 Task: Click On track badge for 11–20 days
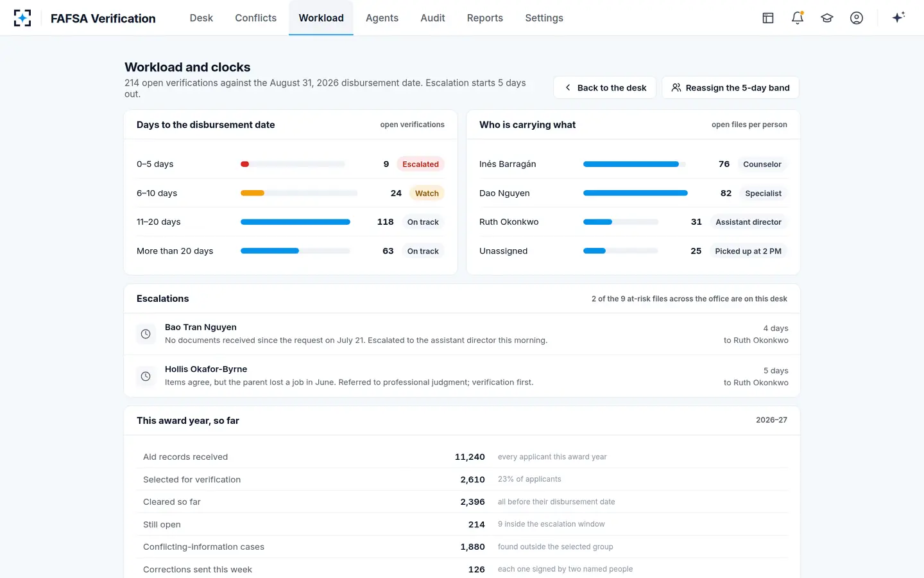click(423, 222)
